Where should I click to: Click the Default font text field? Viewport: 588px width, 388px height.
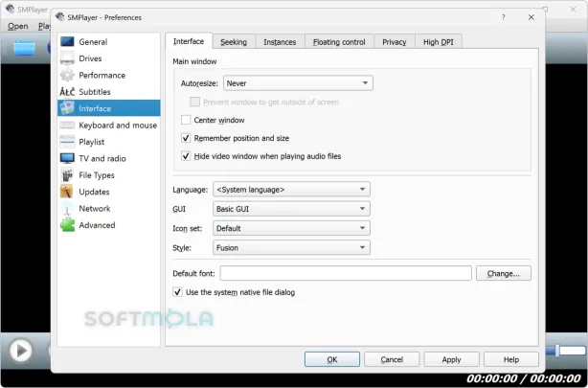(x=346, y=273)
